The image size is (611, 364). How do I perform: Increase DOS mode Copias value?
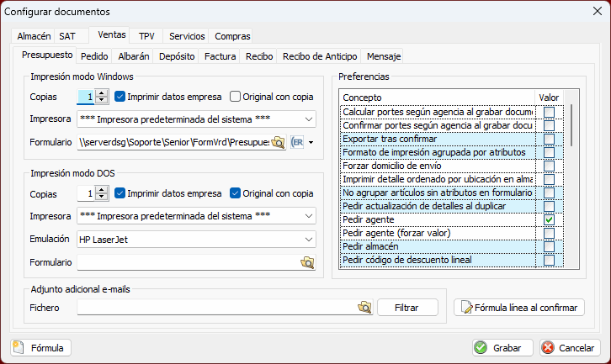[102, 190]
